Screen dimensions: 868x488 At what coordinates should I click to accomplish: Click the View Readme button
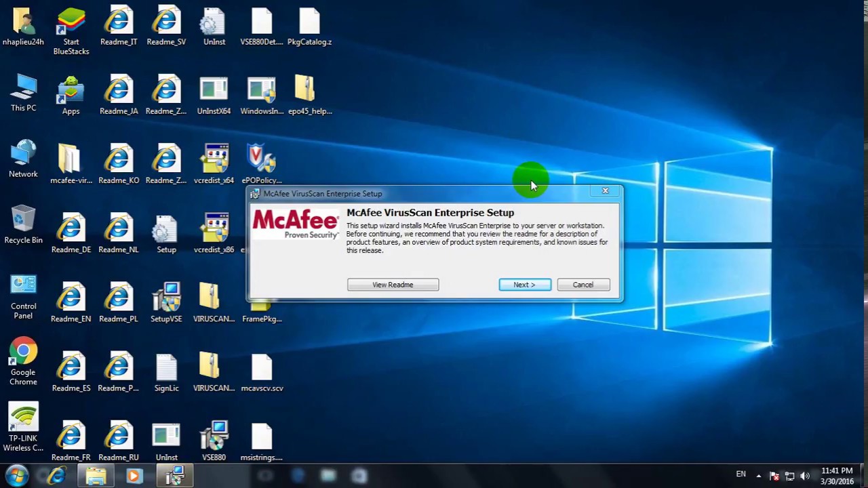(x=393, y=285)
